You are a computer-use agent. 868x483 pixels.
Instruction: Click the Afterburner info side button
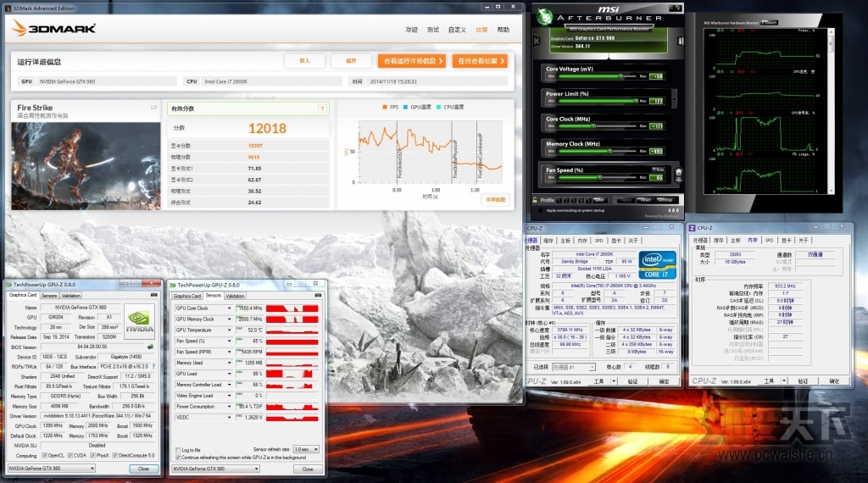pos(681,41)
